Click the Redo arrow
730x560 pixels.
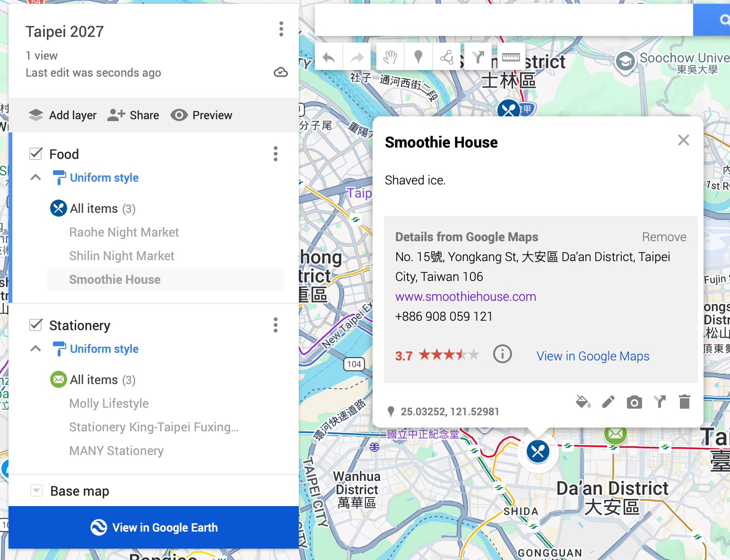point(357,58)
